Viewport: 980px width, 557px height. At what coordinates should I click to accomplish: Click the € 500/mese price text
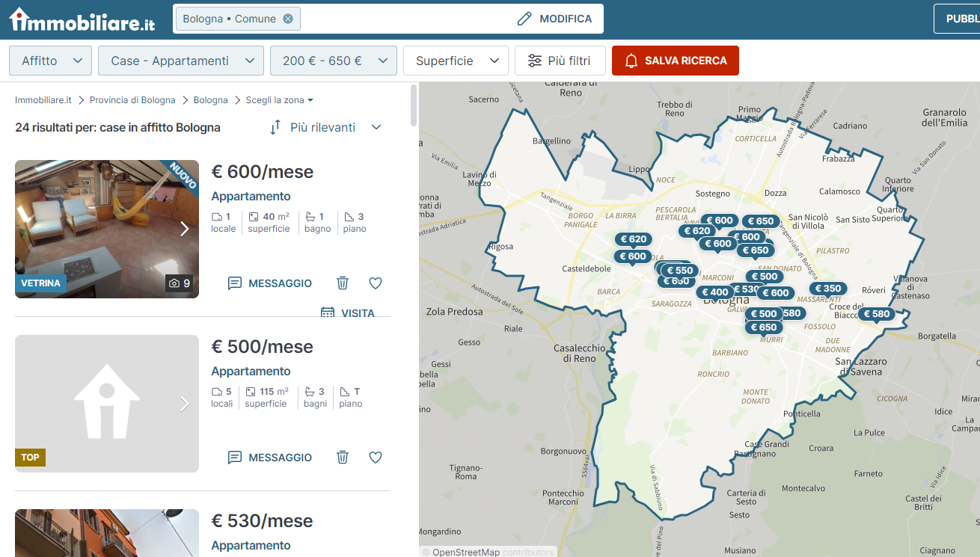click(262, 347)
